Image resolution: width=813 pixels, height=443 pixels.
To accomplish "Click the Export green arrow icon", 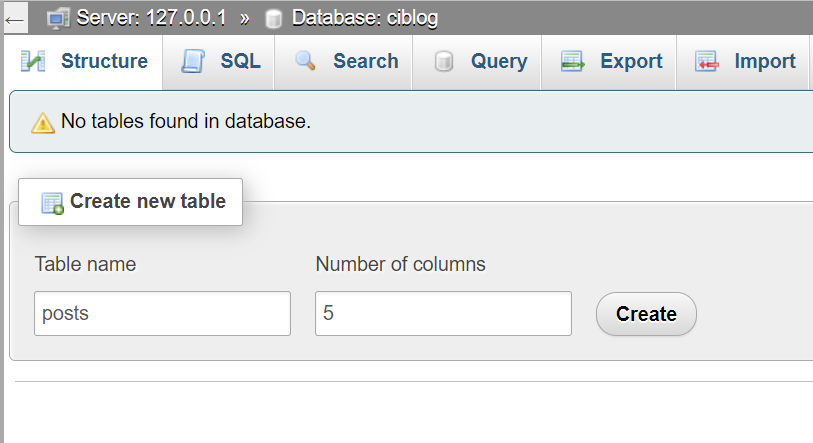I will coord(572,61).
